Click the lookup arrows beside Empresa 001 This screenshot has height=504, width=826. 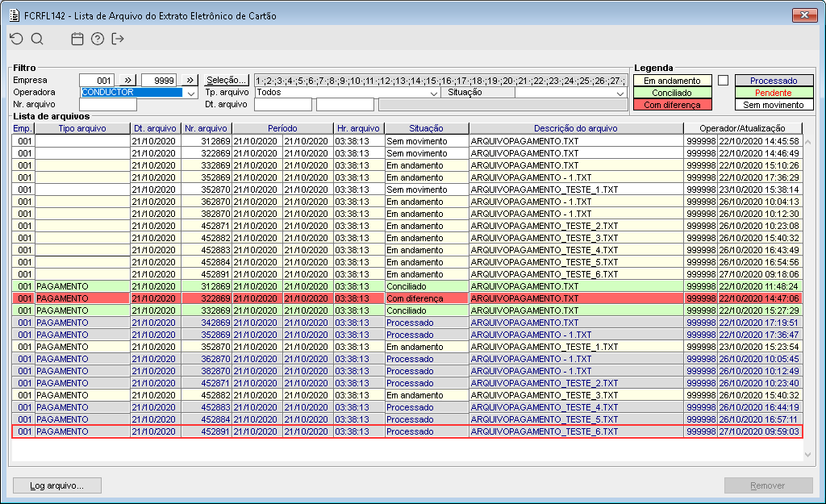coord(127,80)
